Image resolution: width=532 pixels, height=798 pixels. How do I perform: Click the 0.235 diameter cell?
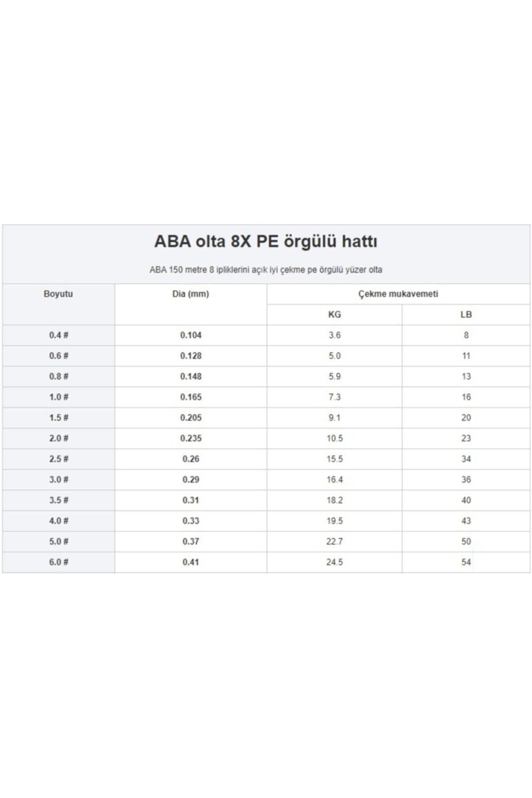[x=191, y=438]
